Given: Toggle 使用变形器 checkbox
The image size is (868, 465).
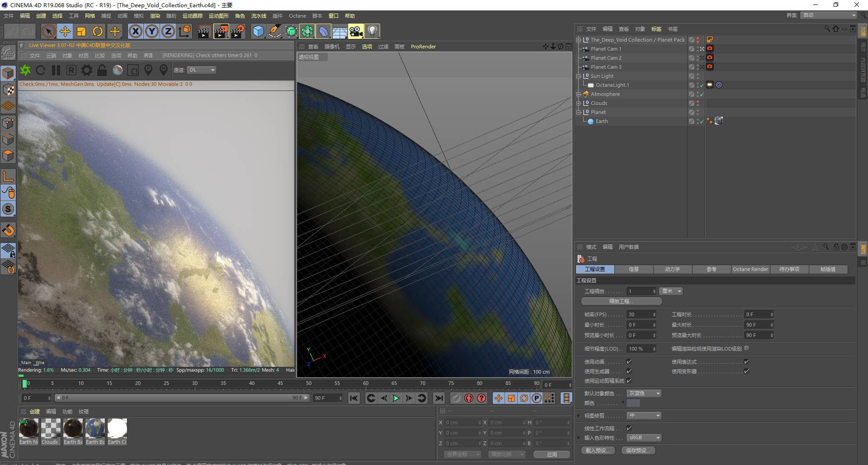Looking at the screenshot, I should 746,371.
